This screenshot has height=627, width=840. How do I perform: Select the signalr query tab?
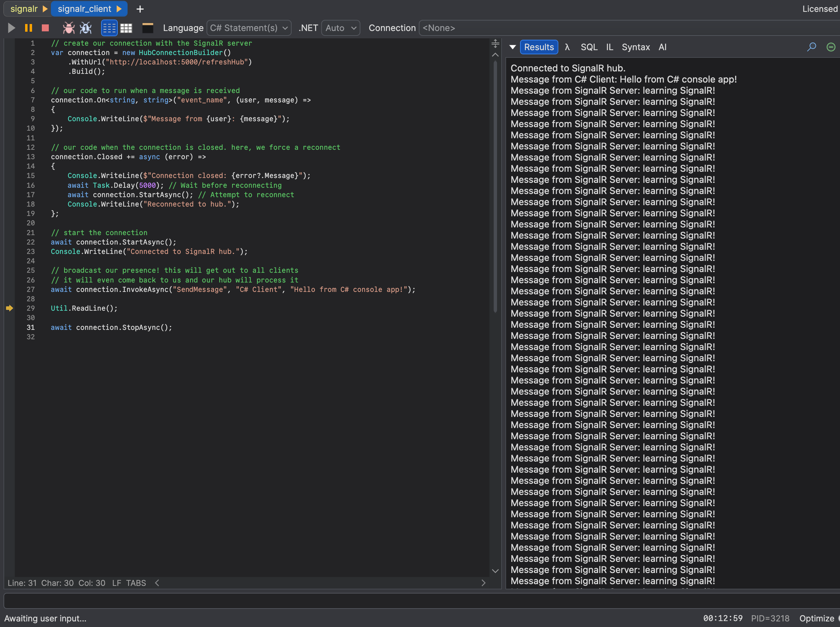[24, 9]
